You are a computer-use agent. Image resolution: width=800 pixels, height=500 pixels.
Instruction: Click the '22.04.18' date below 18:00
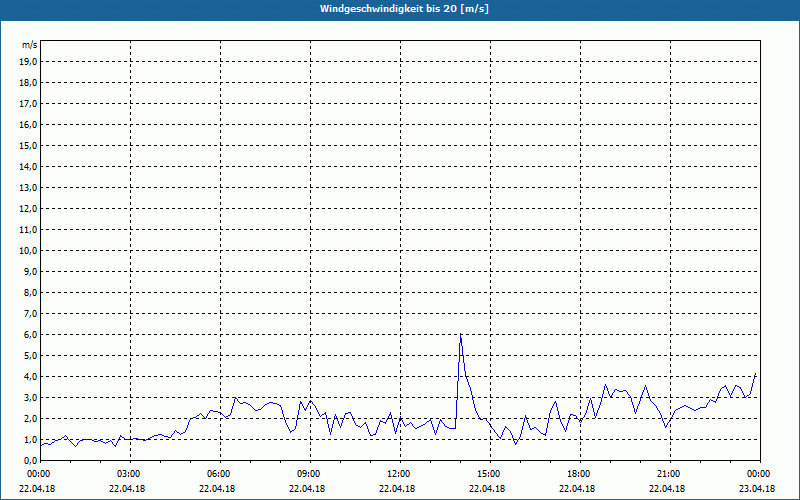pyautogui.click(x=577, y=488)
